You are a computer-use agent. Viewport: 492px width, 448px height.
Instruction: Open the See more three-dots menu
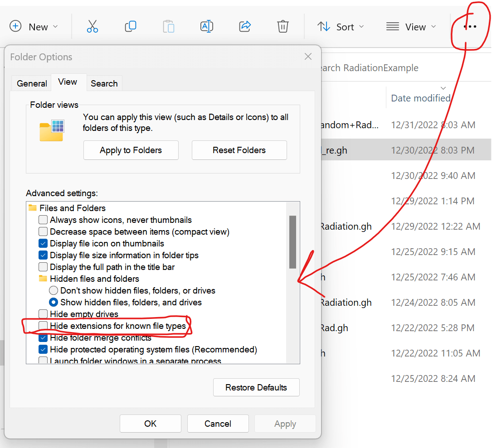point(470,27)
